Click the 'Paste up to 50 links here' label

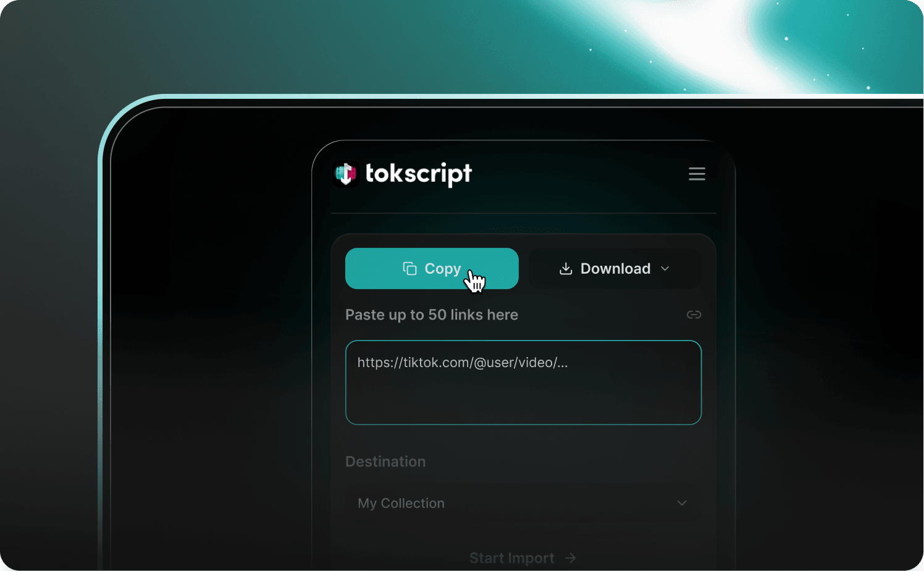point(432,315)
